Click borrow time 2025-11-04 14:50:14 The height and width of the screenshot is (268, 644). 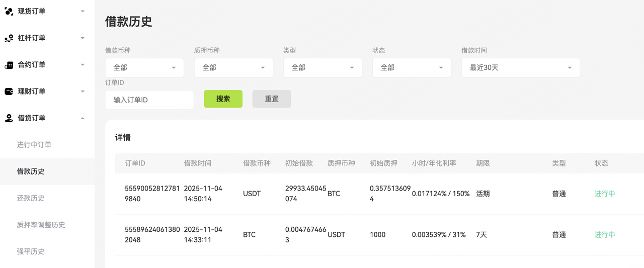click(203, 194)
